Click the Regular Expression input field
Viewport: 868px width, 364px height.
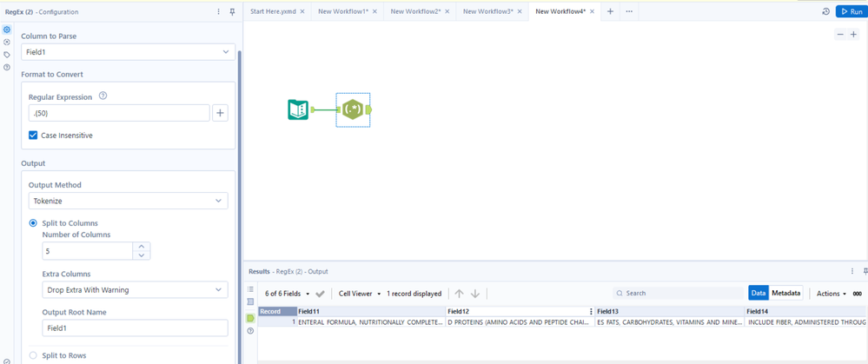point(119,113)
